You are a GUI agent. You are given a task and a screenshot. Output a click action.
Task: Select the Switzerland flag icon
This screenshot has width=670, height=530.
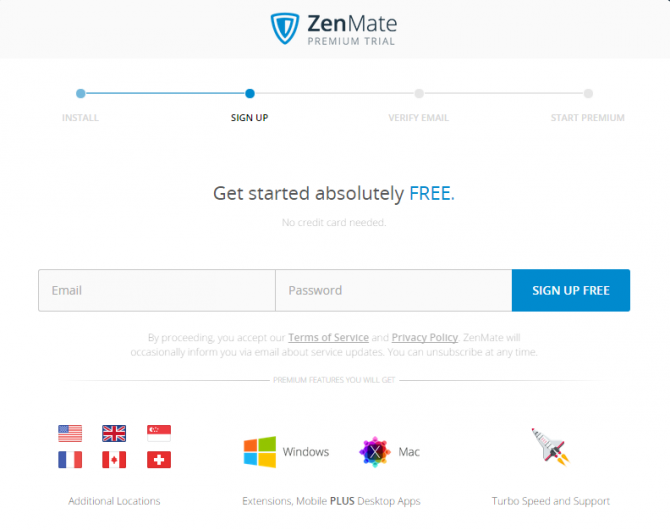click(x=159, y=460)
